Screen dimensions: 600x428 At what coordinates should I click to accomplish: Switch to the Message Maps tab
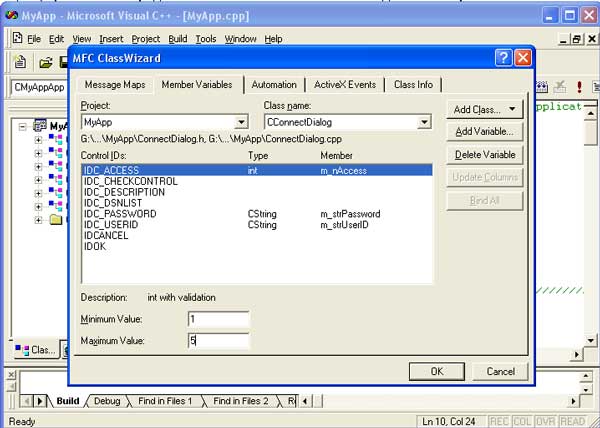pyautogui.click(x=115, y=85)
